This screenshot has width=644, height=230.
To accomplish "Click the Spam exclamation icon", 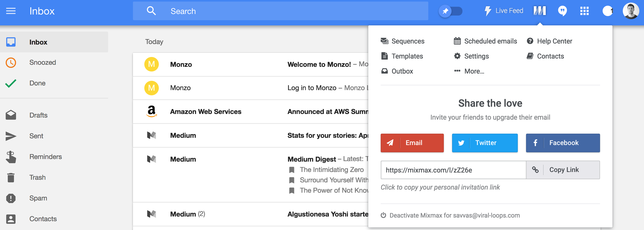I will [x=11, y=198].
